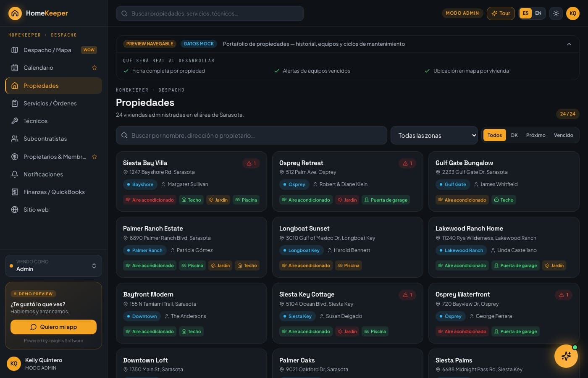The width and height of the screenshot is (588, 378).
Task: Click Puerta de garage tag on Osprey Retreat
Action: [386, 200]
